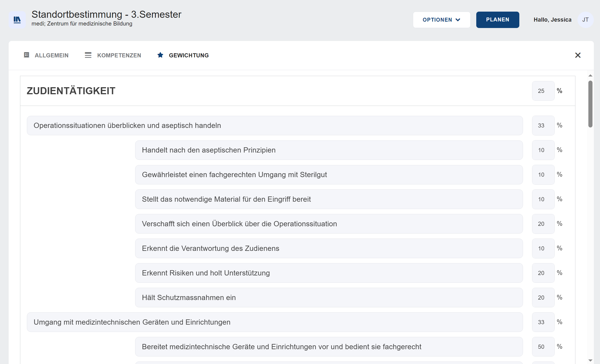This screenshot has height=364, width=600.
Task: Edit weight for Gewährleistet fachgerechten Umgang mit Sterilgut
Action: click(543, 175)
